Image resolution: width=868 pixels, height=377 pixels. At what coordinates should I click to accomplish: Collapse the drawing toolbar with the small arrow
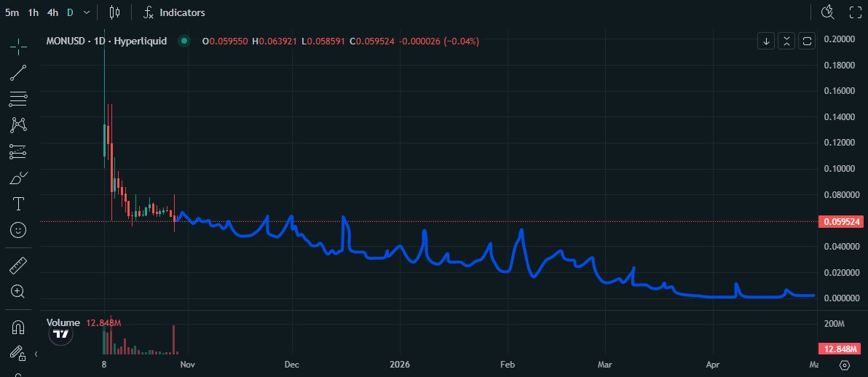[x=36, y=354]
